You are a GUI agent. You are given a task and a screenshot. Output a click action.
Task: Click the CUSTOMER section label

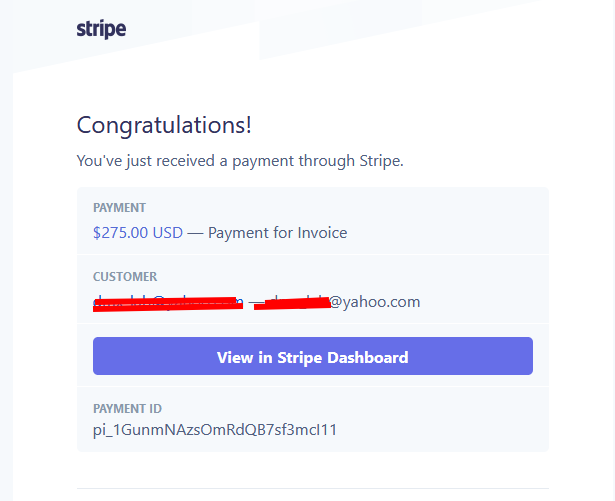click(125, 277)
